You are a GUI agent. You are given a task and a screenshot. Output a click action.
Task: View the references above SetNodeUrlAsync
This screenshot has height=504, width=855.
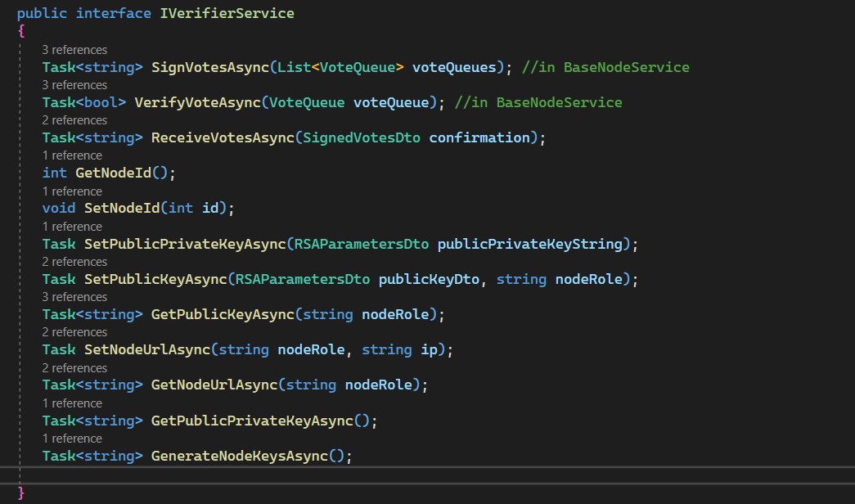(x=74, y=332)
